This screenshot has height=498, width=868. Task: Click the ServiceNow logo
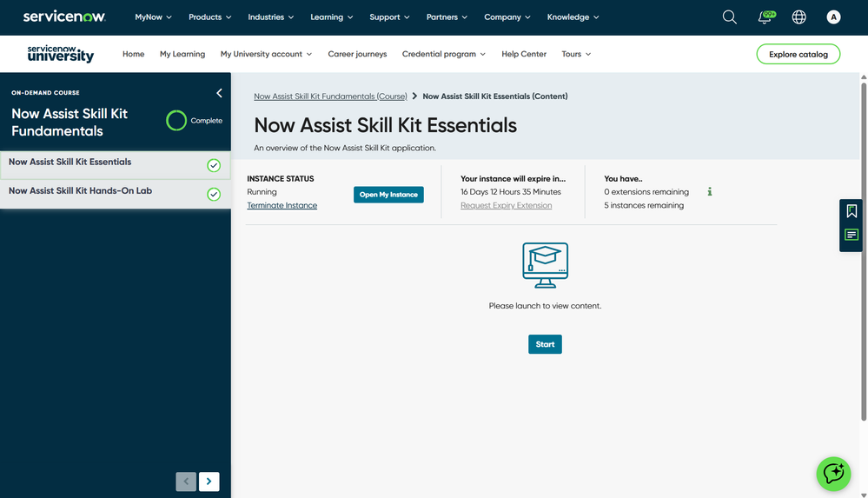64,17
